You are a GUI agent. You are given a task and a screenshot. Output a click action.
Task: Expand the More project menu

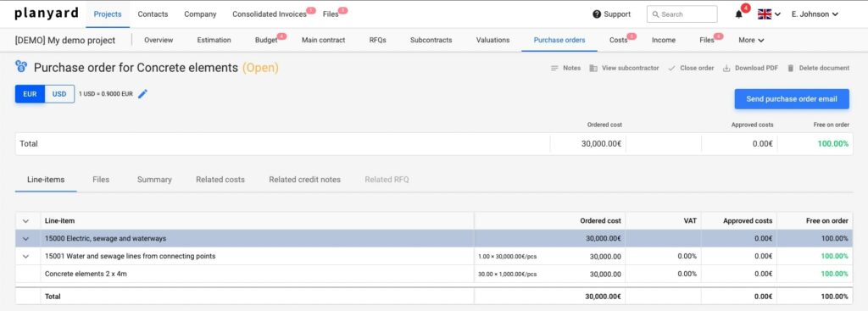click(751, 40)
